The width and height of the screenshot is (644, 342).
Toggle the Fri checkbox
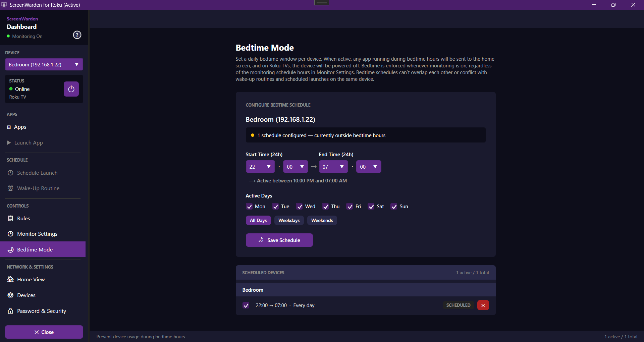tap(350, 207)
